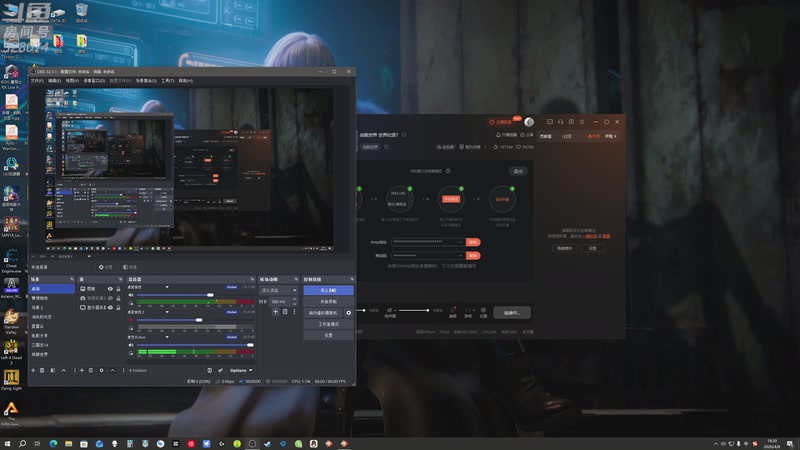800x450 pixels.
Task: Add a scene transition with the plus button
Action: tap(276, 312)
